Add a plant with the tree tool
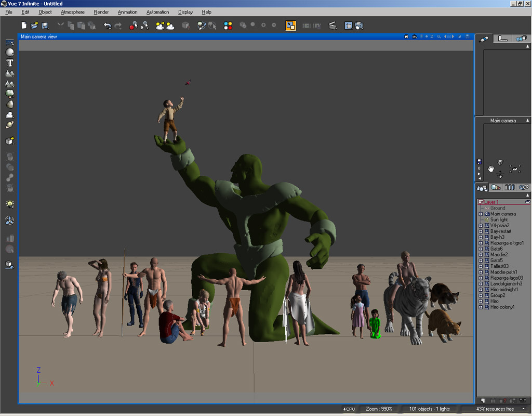 [9, 94]
